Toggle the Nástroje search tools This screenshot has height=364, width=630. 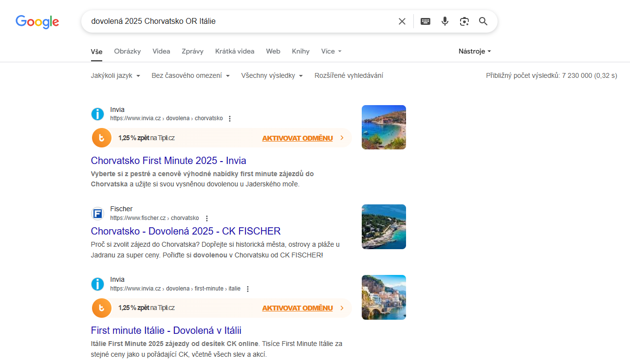[475, 51]
